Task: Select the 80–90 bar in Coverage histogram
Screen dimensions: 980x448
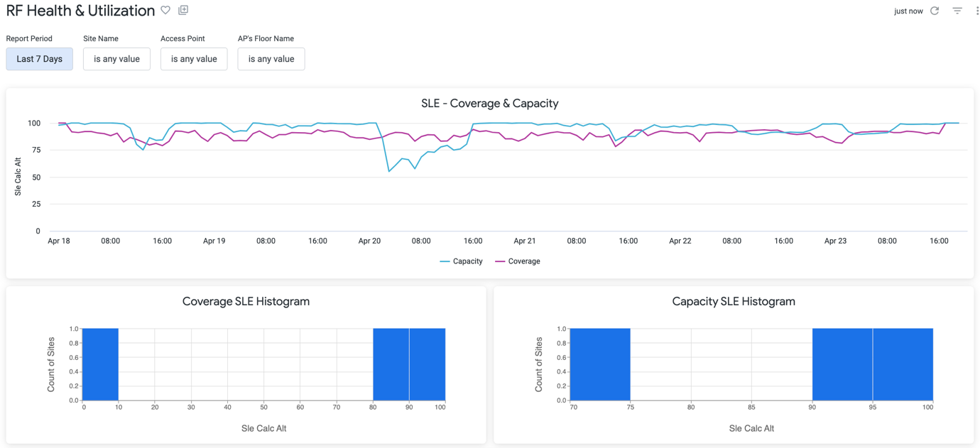Action: (x=391, y=364)
